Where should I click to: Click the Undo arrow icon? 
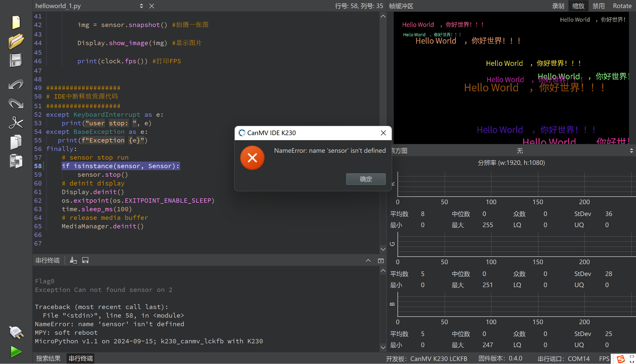click(16, 84)
